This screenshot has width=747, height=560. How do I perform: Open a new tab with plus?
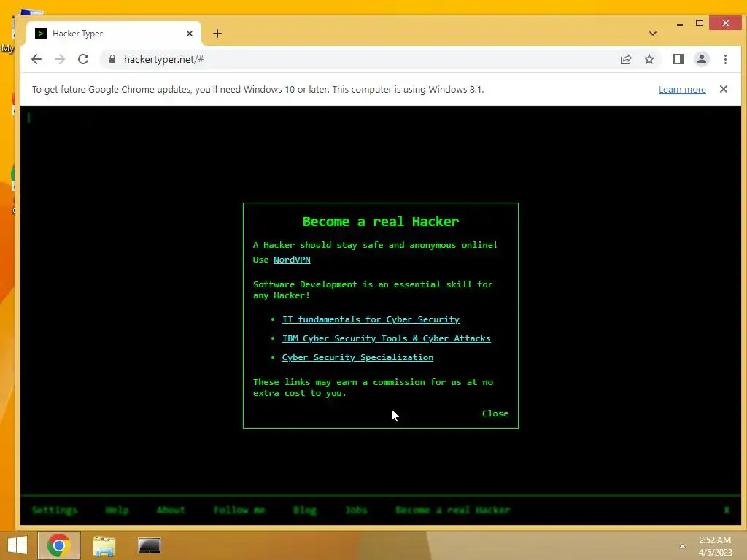(217, 34)
